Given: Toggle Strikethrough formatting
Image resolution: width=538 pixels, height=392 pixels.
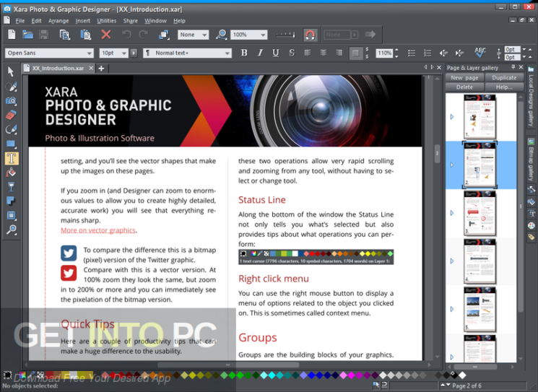Looking at the screenshot, I should click(x=292, y=53).
